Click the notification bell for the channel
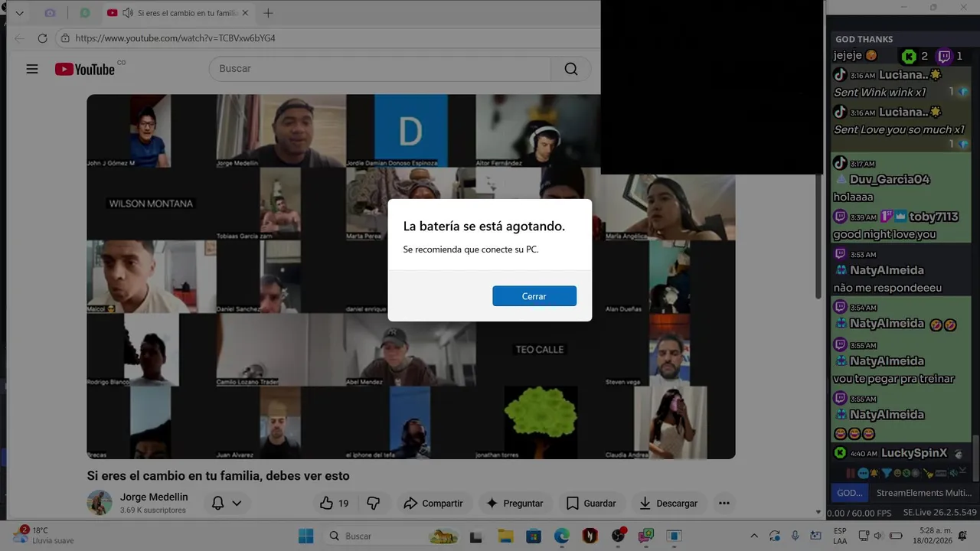 (x=218, y=503)
